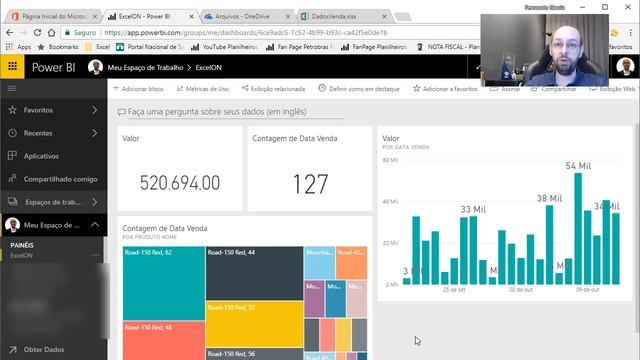Click Definir como em destaque

coord(359,89)
